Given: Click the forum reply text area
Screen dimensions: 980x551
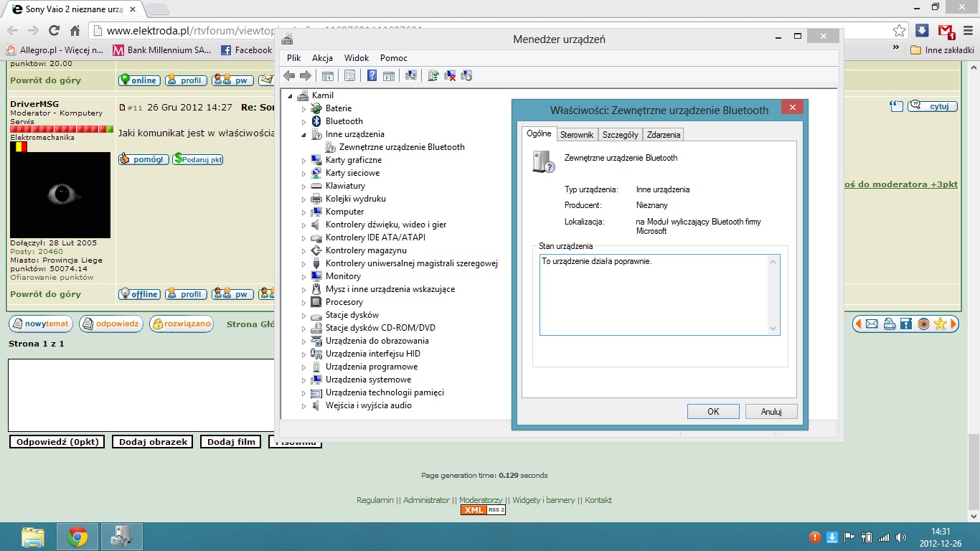Looking at the screenshot, I should [x=141, y=395].
